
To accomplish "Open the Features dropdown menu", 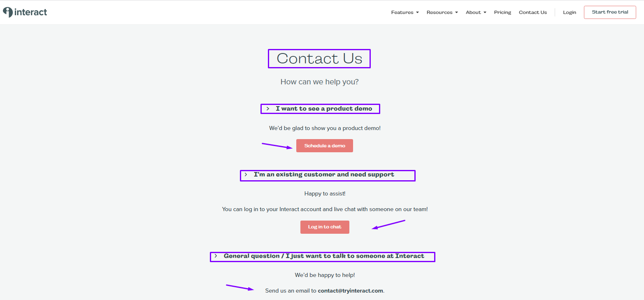I will [405, 12].
